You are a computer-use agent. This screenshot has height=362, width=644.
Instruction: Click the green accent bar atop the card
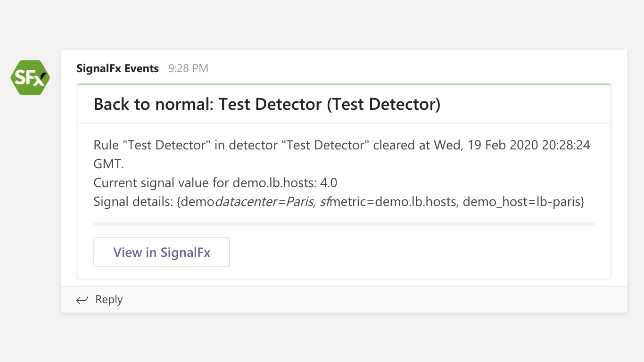tap(344, 84)
